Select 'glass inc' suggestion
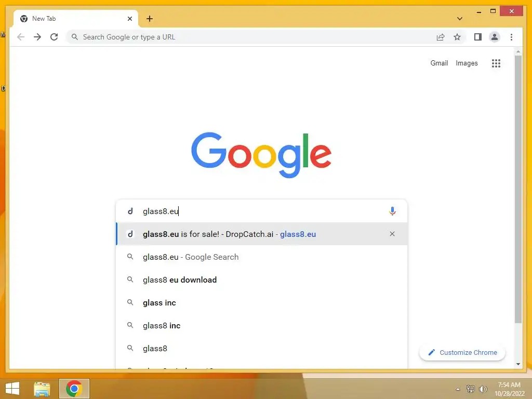This screenshot has height=399, width=532. (261, 303)
